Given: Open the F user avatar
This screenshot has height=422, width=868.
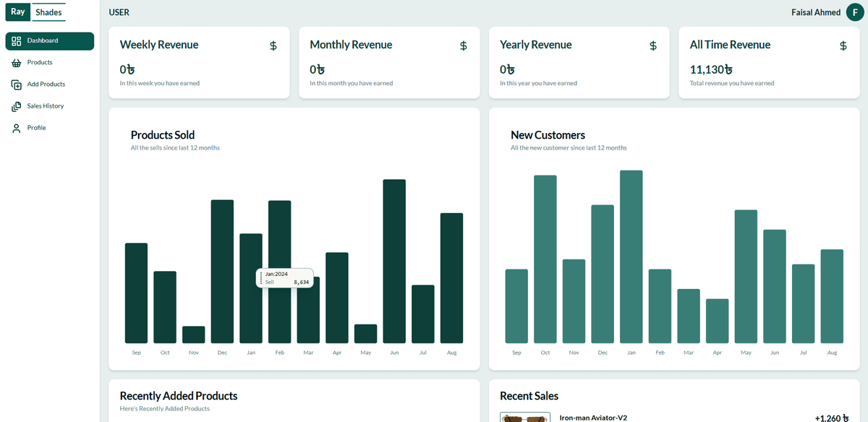Looking at the screenshot, I should pyautogui.click(x=855, y=12).
